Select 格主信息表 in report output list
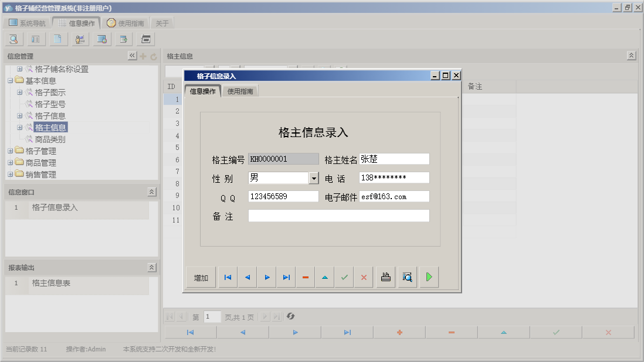 pyautogui.click(x=51, y=283)
